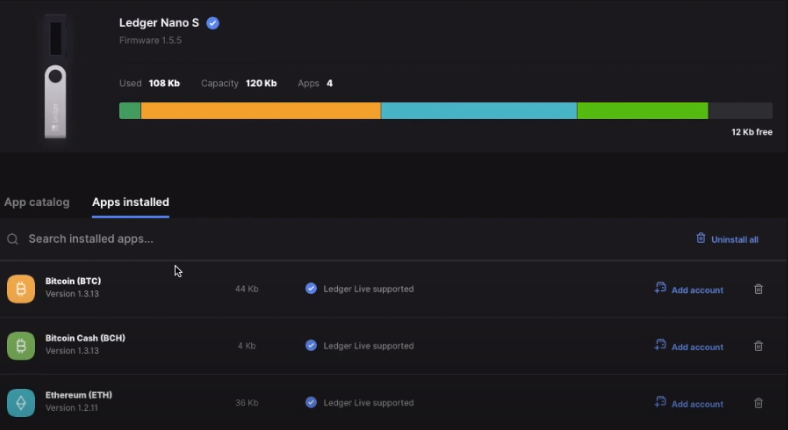Add account for Bitcoin (BTC)
Image resolution: width=788 pixels, height=430 pixels.
pos(689,289)
